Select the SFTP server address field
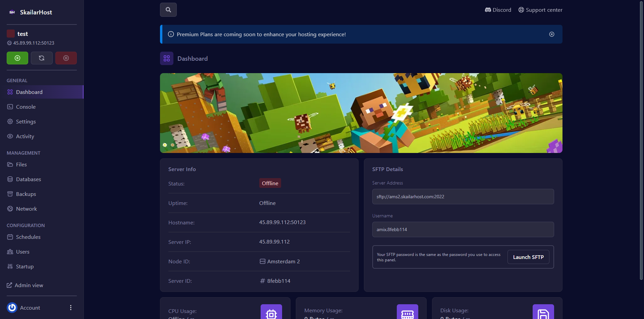Viewport: 644px width, 319px height. pos(463,197)
